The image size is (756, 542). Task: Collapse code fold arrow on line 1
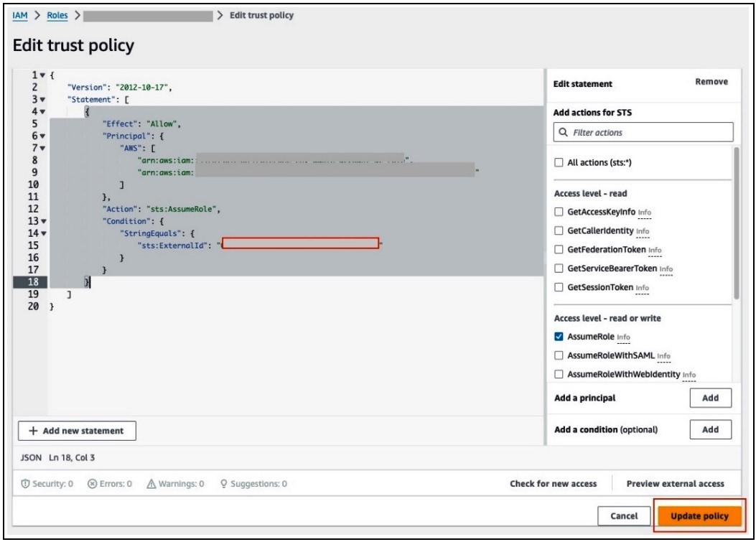point(42,75)
